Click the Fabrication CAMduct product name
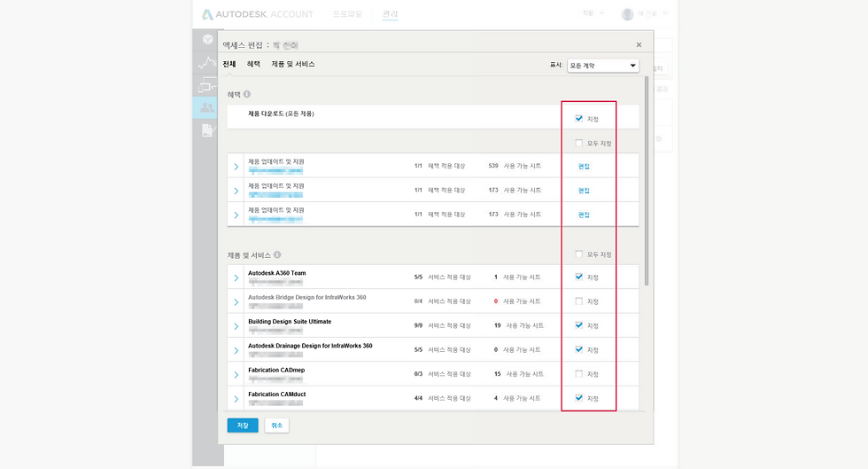Image resolution: width=868 pixels, height=469 pixels. coord(276,395)
